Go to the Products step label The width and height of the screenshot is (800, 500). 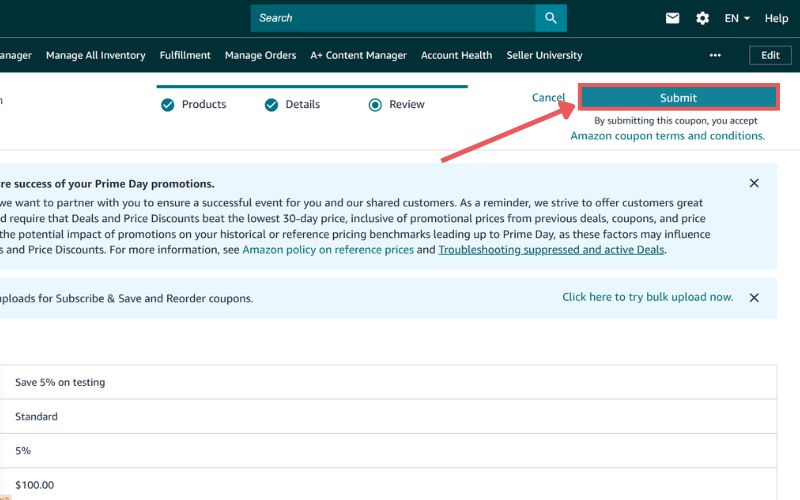coord(204,104)
